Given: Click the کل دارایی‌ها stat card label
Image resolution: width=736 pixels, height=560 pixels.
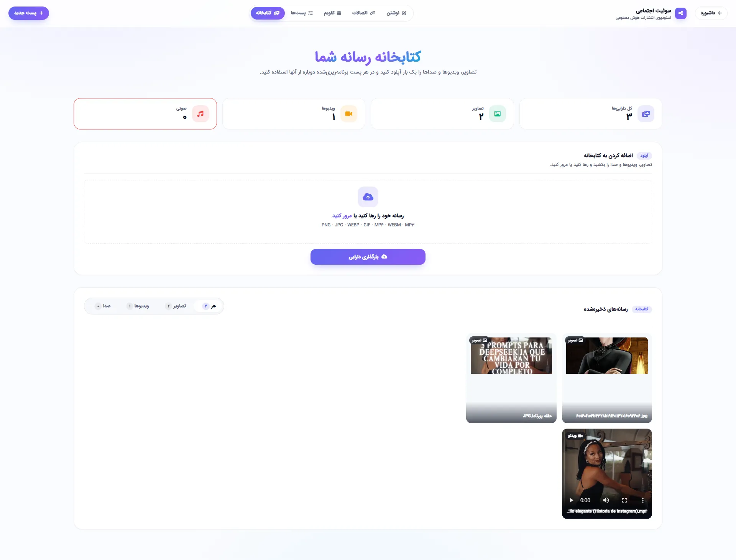Looking at the screenshot, I should (622, 108).
